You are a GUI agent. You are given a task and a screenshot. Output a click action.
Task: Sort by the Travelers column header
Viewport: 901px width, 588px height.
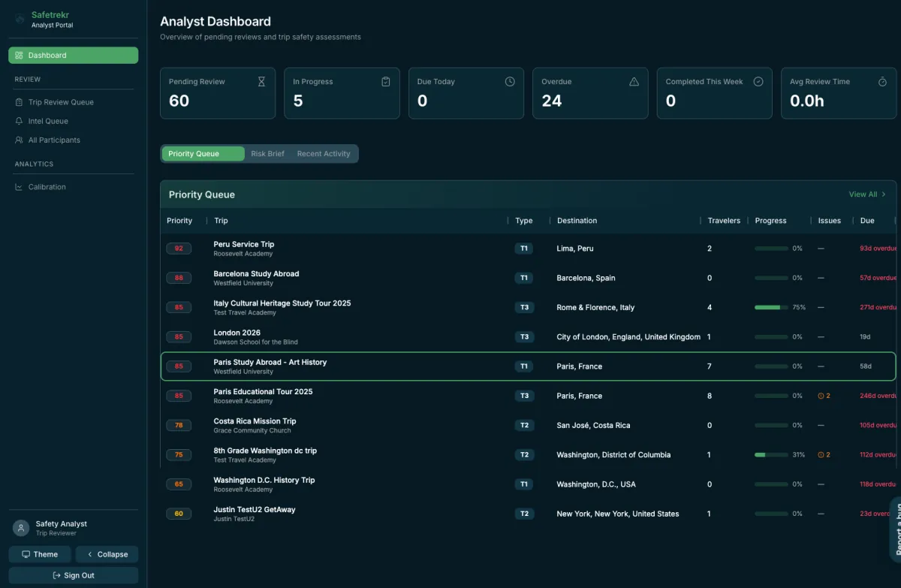(x=724, y=221)
